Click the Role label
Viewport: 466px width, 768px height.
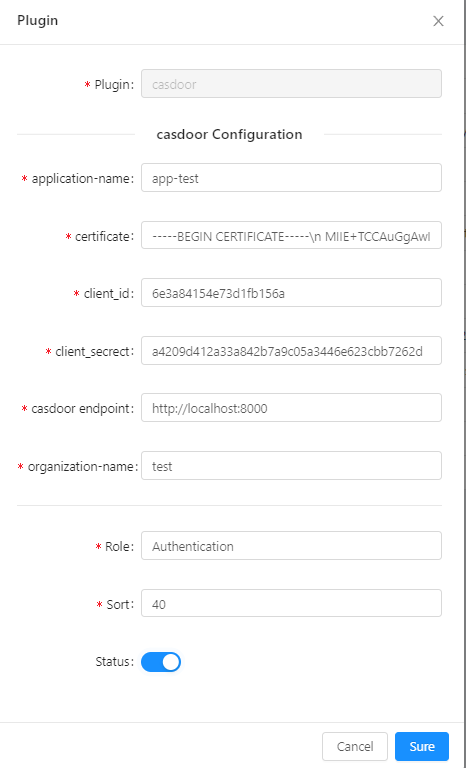[x=119, y=547]
